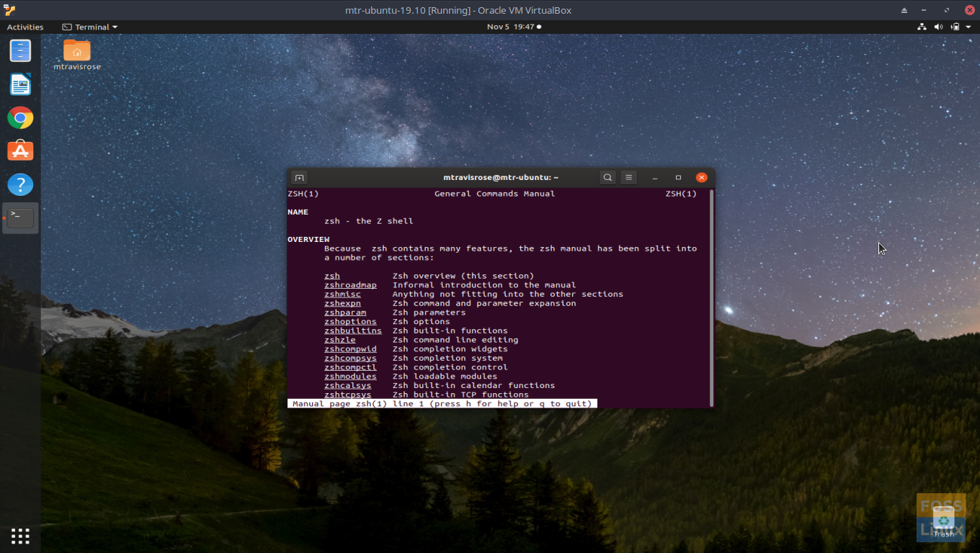Click the Manual page status line

click(442, 404)
